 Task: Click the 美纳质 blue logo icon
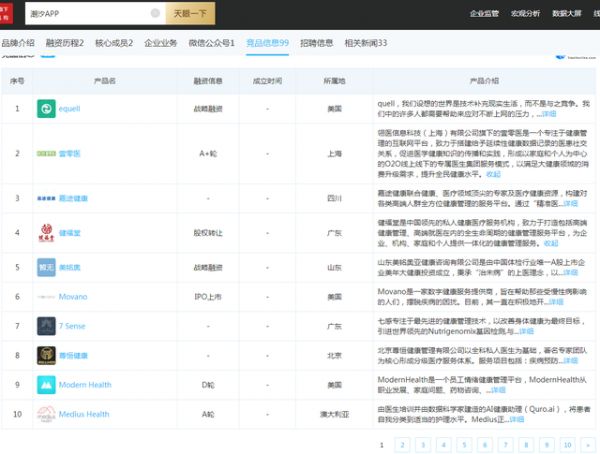pyautogui.click(x=46, y=267)
